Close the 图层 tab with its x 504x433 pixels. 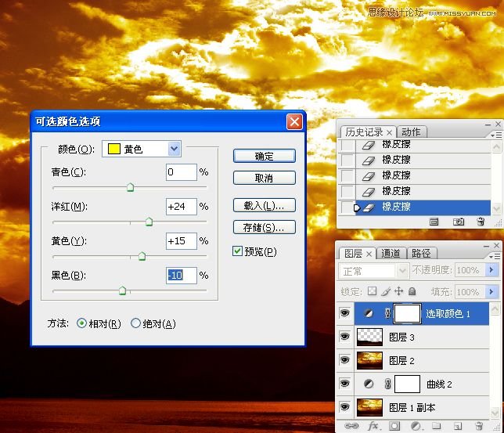369,254
